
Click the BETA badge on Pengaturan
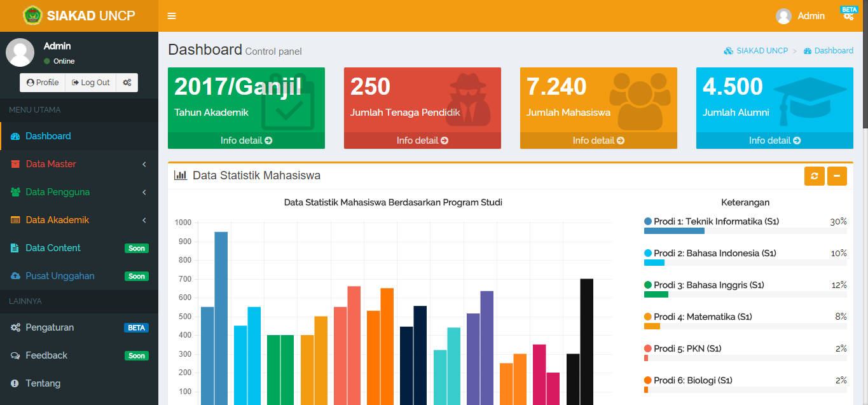[136, 328]
